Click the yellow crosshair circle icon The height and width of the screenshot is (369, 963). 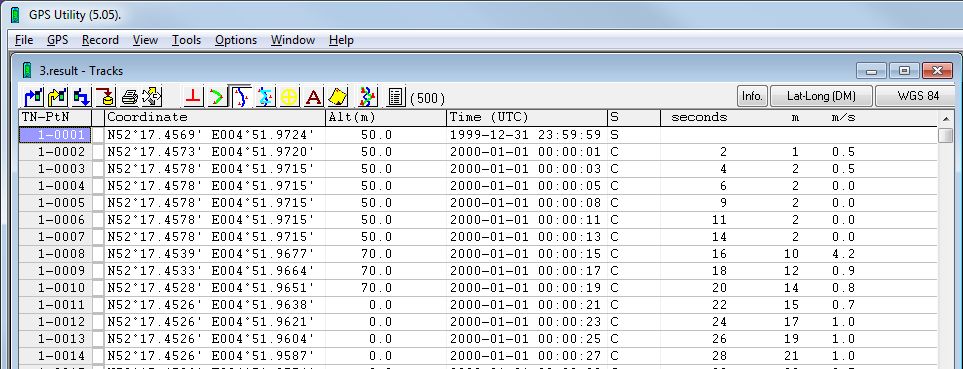pyautogui.click(x=289, y=96)
